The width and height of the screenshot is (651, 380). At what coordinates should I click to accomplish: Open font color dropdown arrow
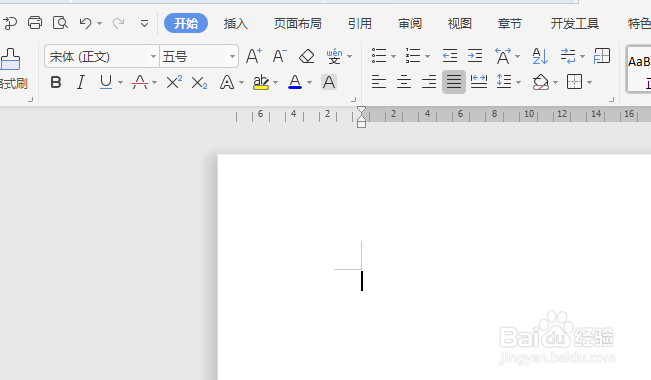[x=309, y=83]
